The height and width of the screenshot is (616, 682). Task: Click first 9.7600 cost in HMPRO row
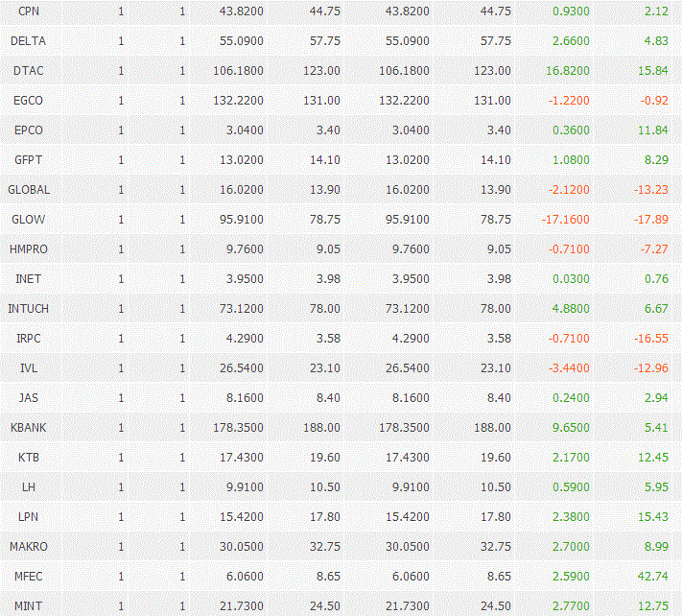[x=245, y=249]
